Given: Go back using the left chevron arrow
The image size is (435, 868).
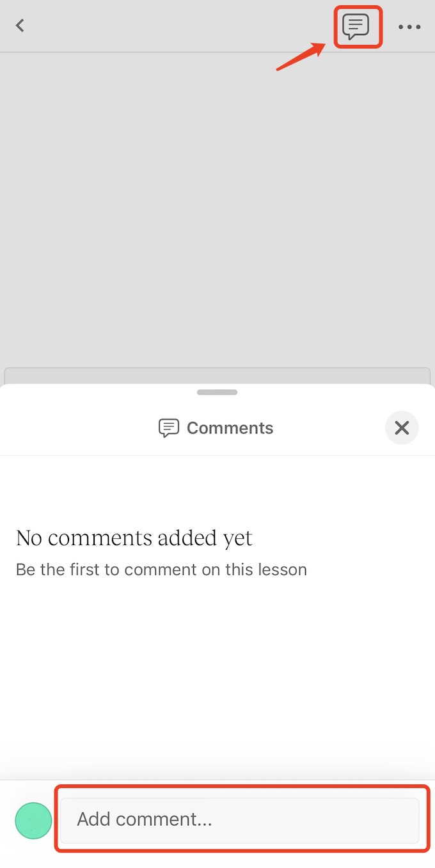Looking at the screenshot, I should [20, 26].
